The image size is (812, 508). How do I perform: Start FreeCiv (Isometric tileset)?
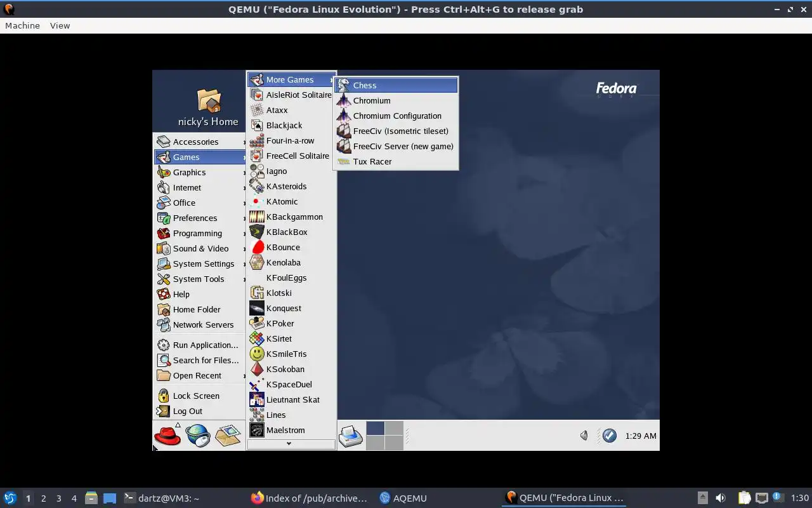(x=396, y=131)
